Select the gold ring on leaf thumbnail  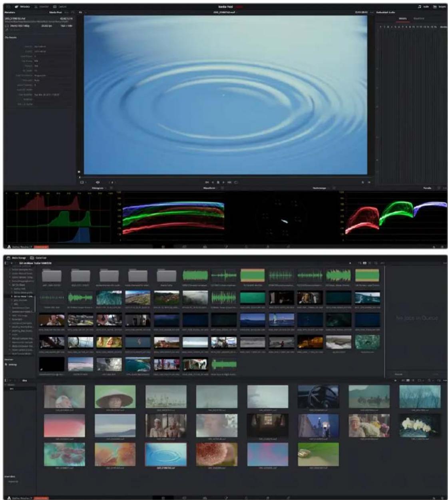319,454
